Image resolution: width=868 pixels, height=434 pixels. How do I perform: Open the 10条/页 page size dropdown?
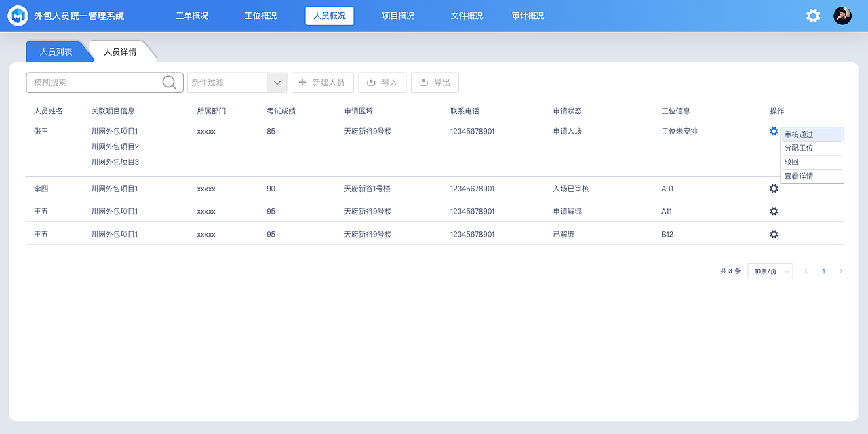[770, 271]
